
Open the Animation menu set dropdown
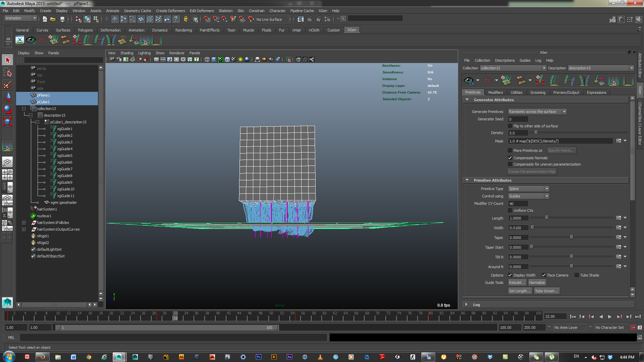click(20, 18)
